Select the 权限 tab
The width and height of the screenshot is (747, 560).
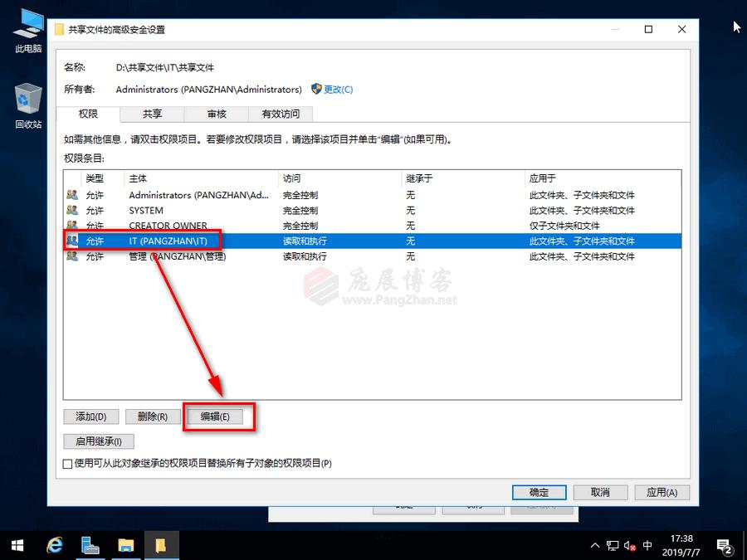tap(87, 114)
